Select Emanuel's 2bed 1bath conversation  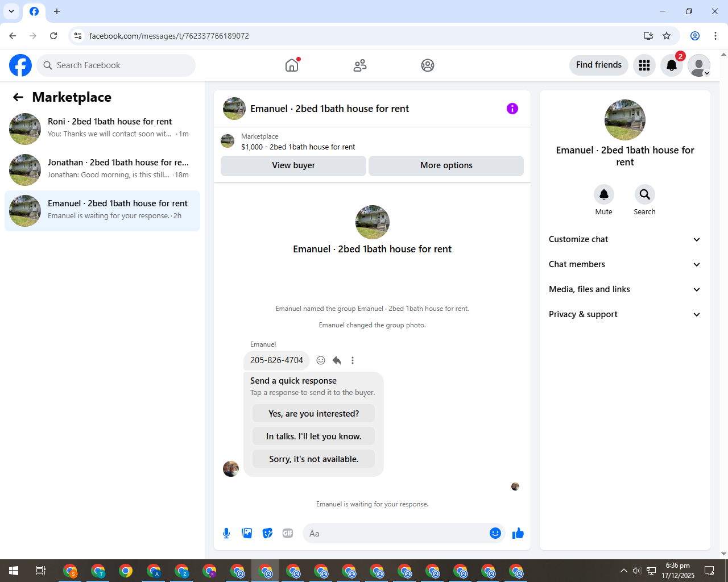tap(102, 211)
